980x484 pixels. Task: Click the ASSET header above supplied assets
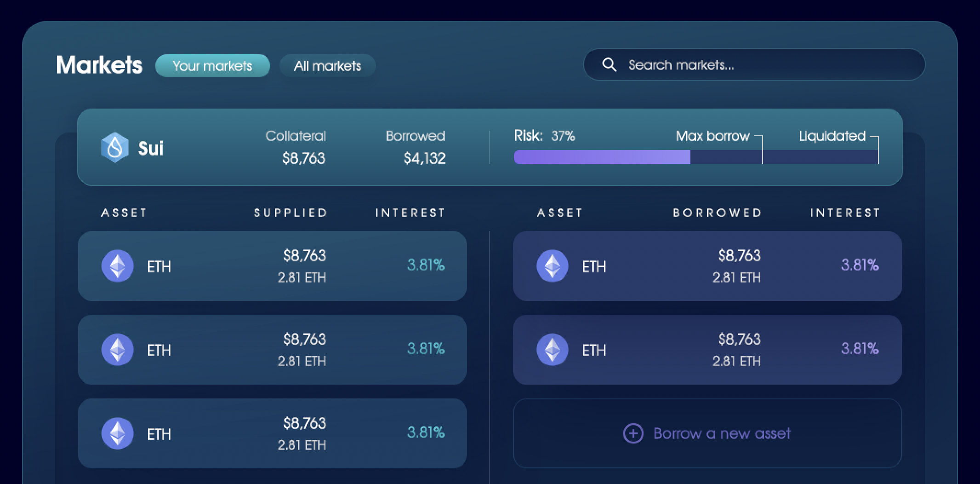pyautogui.click(x=124, y=213)
